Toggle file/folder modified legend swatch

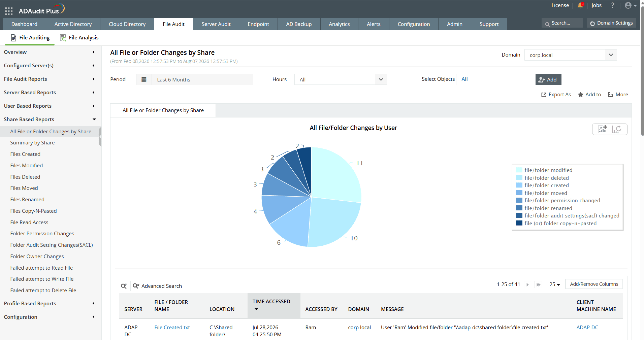(519, 170)
